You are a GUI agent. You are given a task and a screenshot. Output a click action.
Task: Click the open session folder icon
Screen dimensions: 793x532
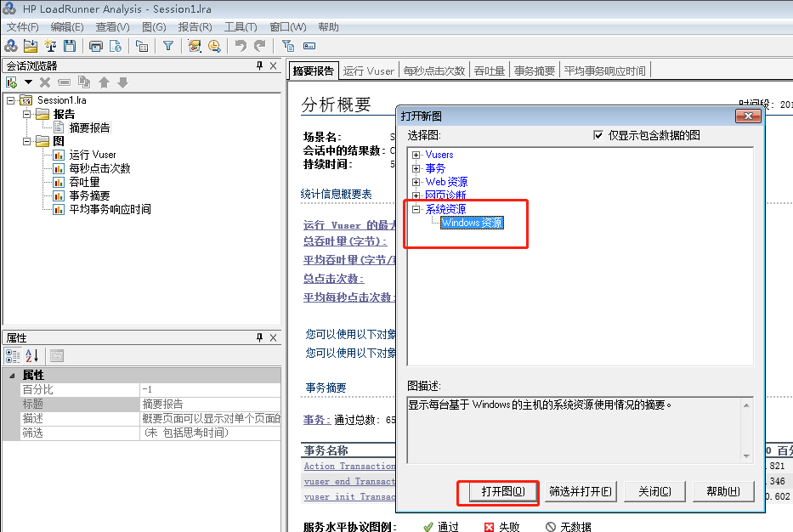31,46
